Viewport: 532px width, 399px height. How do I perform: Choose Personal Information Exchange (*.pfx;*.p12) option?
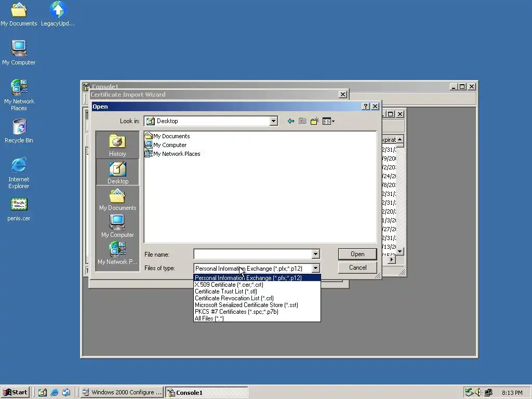click(x=257, y=278)
